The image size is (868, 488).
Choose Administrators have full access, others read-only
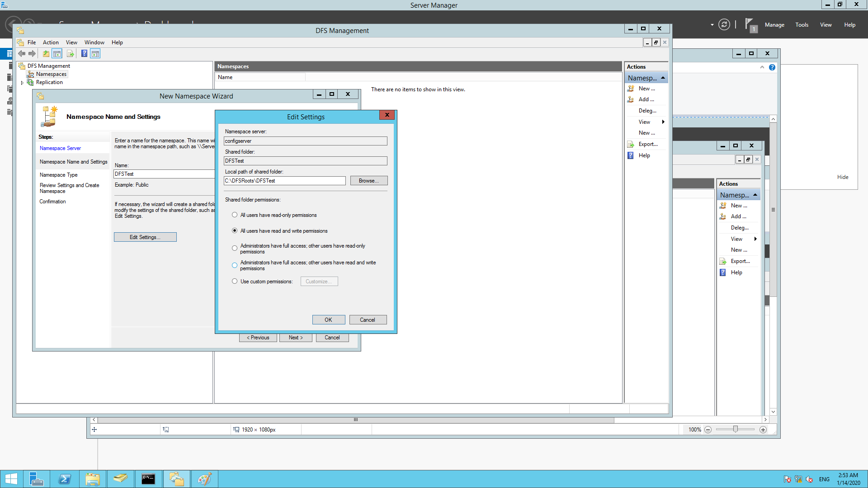235,248
